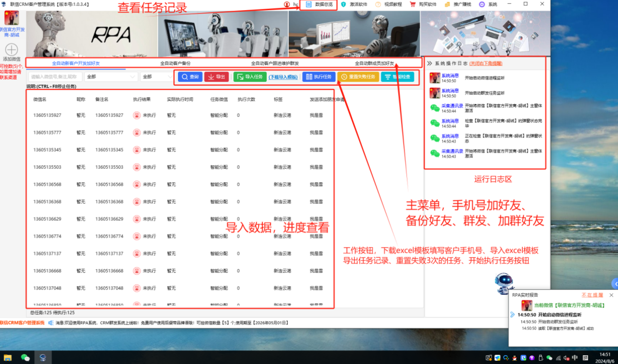The height and width of the screenshot is (364, 618).
Task: Click 备注名 cell 13605136668
Action: click(x=109, y=271)
